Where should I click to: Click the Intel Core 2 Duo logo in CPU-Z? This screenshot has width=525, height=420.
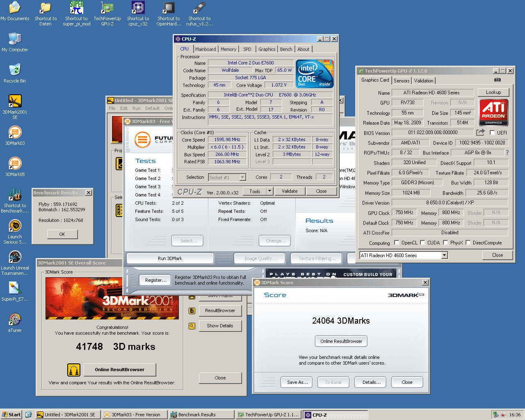[x=315, y=74]
